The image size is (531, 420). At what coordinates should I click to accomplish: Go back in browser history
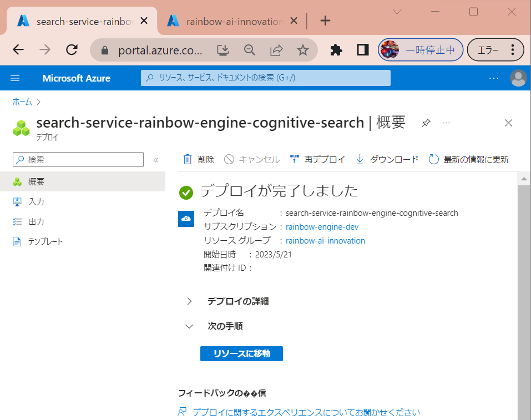(18, 50)
